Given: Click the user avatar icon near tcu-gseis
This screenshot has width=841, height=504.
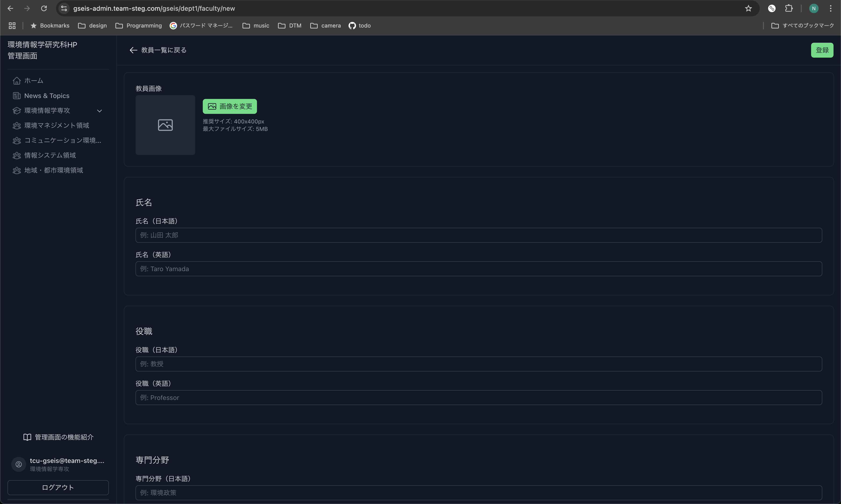Looking at the screenshot, I should [19, 464].
